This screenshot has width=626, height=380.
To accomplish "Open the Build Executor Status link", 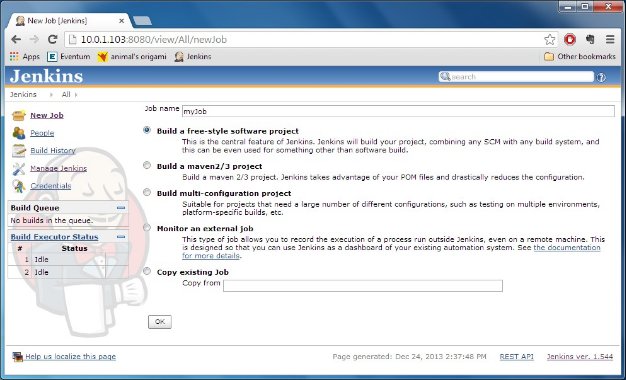I will click(x=54, y=237).
